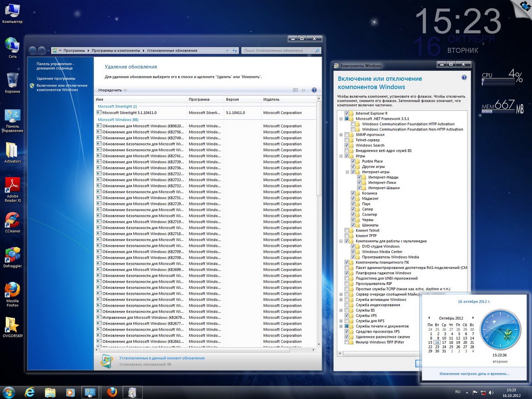Sort by the Издатель column header

click(288, 99)
